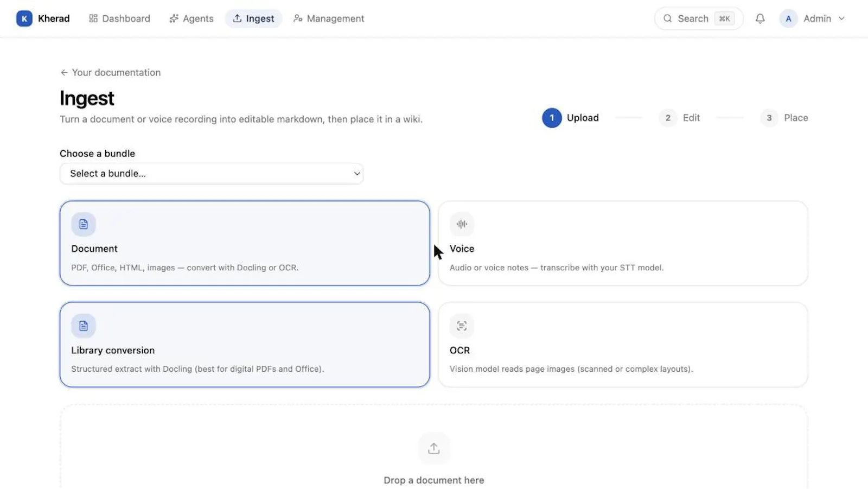Click the Kherad logo icon
868x489 pixels.
[x=24, y=18]
